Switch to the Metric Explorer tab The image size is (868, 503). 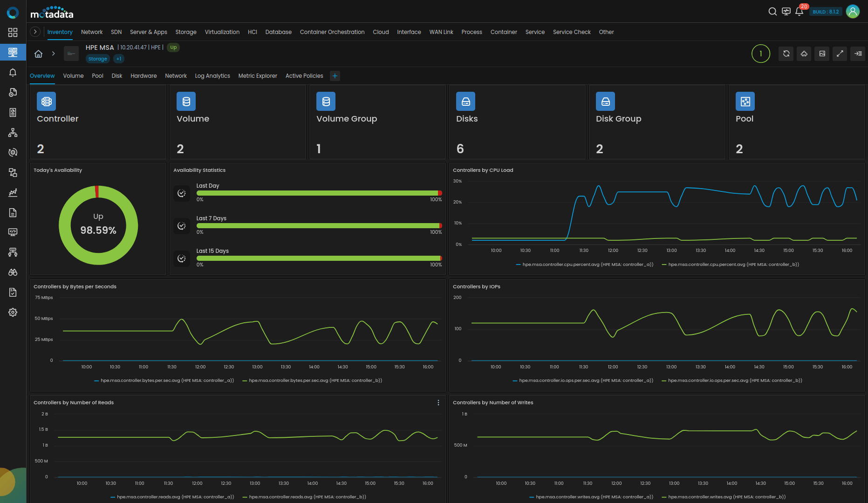click(257, 76)
